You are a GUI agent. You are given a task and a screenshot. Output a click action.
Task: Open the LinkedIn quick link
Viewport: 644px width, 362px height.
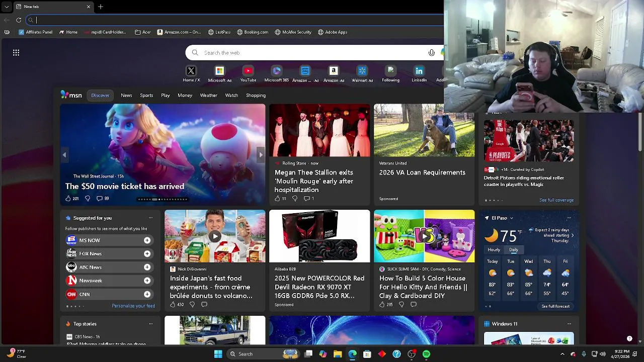[x=419, y=74]
